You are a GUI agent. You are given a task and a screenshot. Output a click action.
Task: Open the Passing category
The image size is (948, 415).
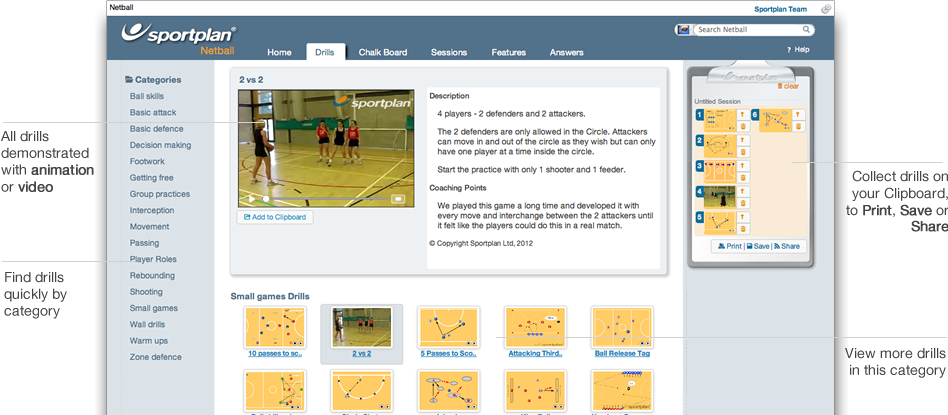tap(144, 243)
